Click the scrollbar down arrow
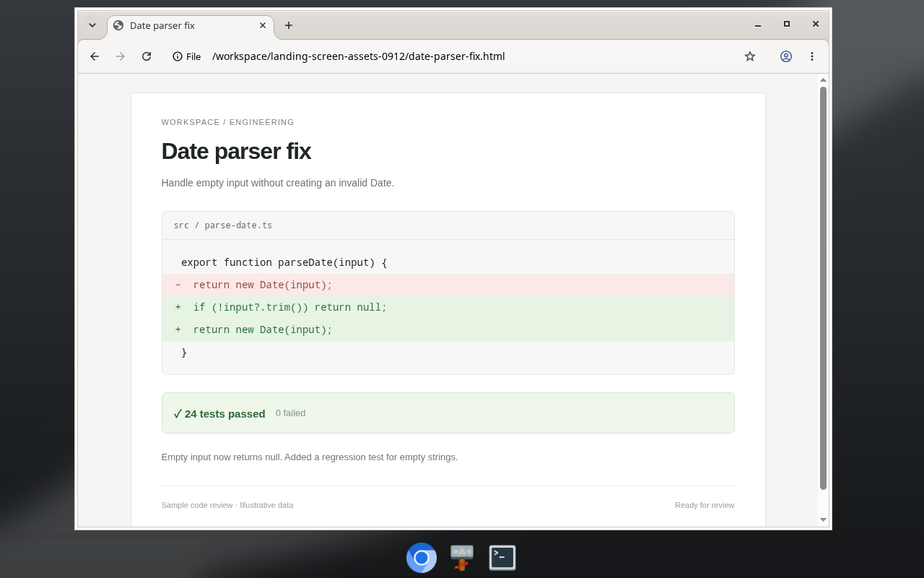924x578 pixels. 823,519
